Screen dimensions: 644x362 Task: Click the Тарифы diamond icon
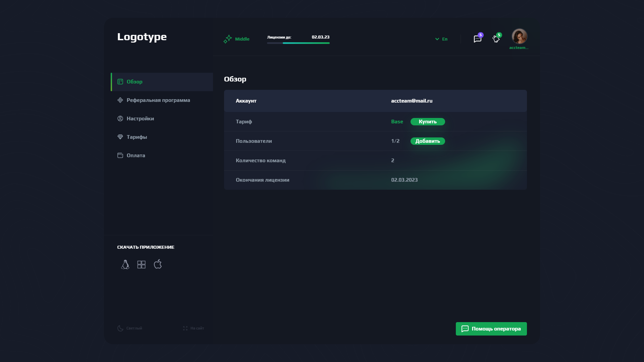tap(120, 137)
